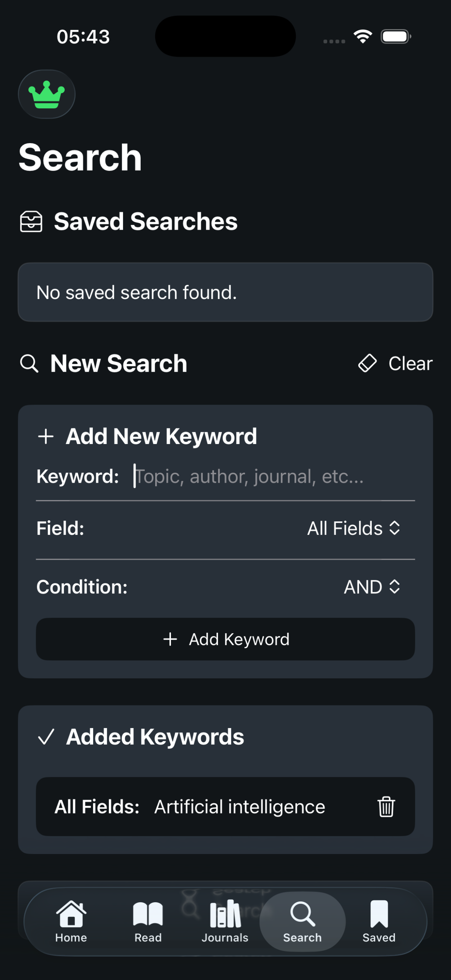Tap the Wi-Fi status icon

click(362, 37)
